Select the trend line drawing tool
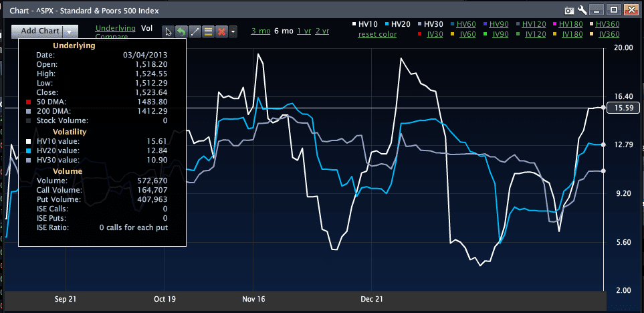Screen dimensions: 644x313 (195, 31)
